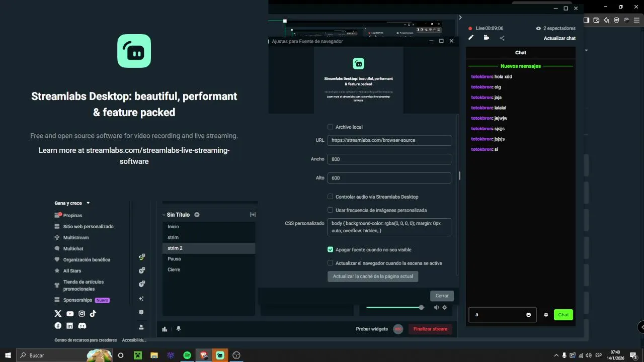
Task: Add a new scene with the plus icon
Action: tap(197, 215)
